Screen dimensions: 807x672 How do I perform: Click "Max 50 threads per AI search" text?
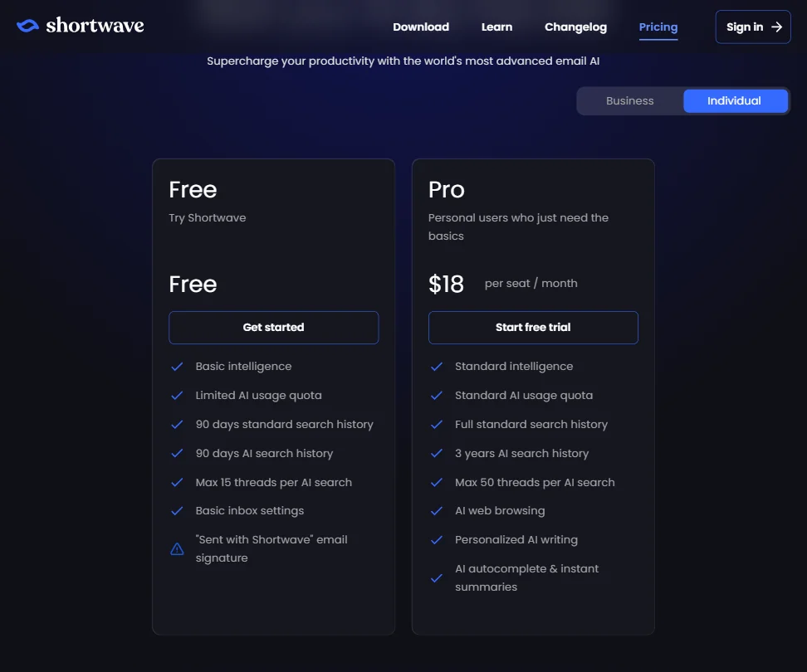(x=535, y=482)
